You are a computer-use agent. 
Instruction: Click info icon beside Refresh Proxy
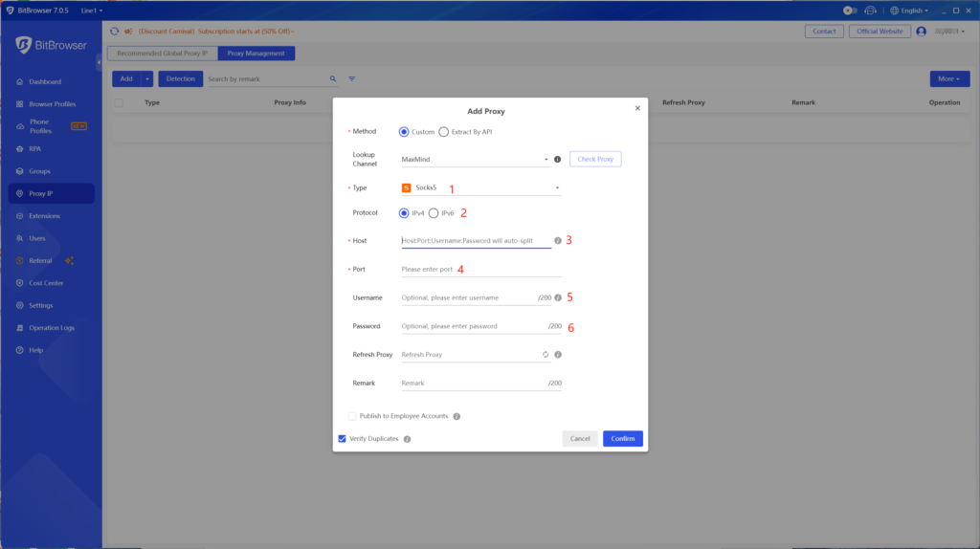click(558, 355)
